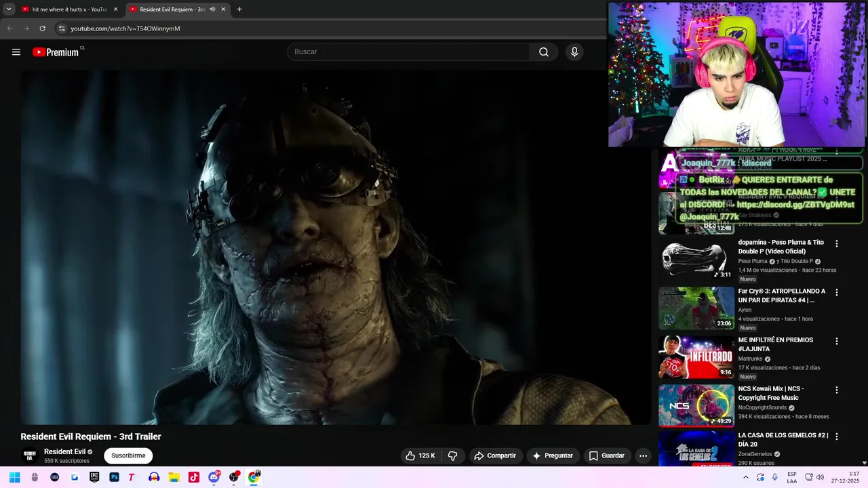Like the video (125 K)
This screenshot has width=868, height=488.
(x=420, y=455)
